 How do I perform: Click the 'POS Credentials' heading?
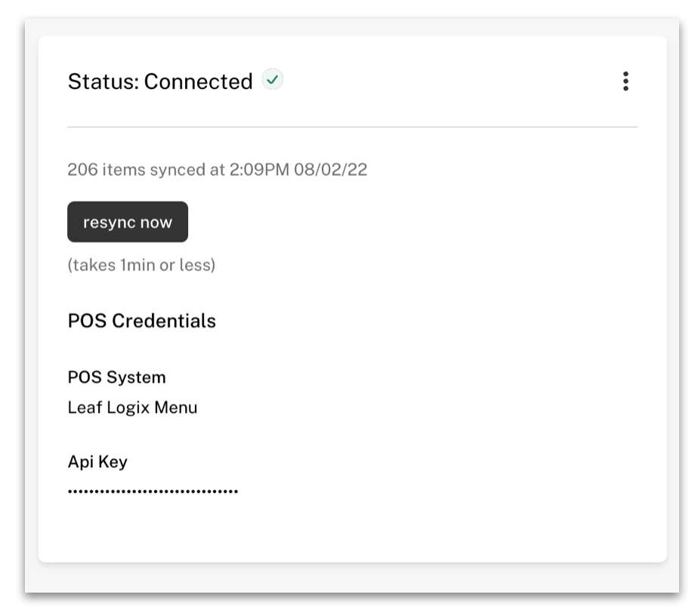coord(142,321)
